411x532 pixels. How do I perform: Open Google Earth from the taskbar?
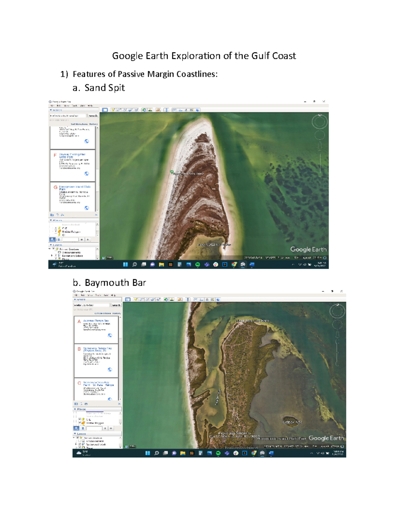coord(242,264)
